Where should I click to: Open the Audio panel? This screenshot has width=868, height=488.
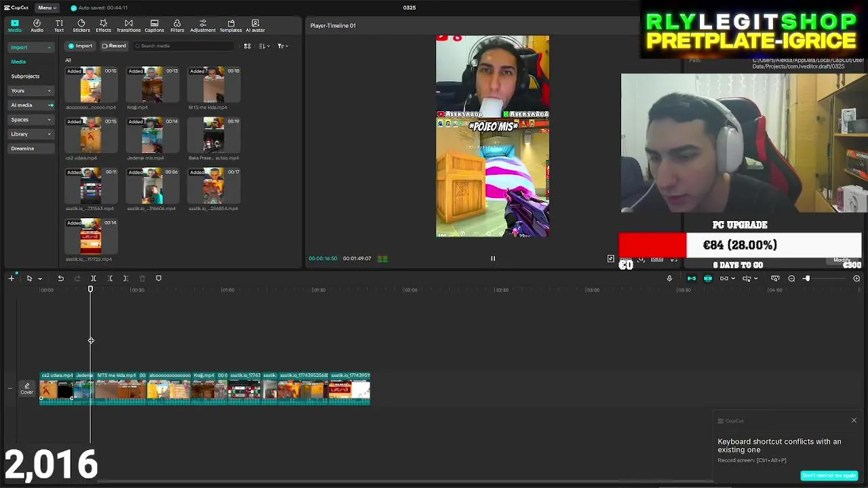pos(37,26)
